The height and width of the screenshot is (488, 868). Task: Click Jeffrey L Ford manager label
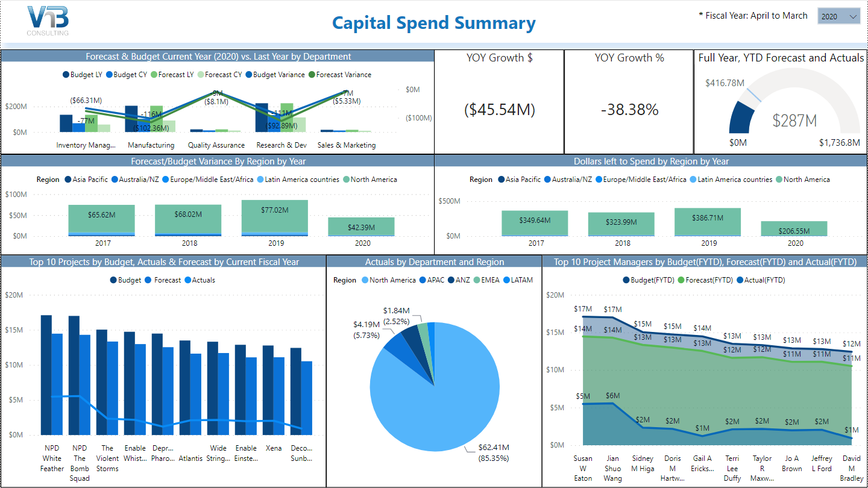coord(822,464)
